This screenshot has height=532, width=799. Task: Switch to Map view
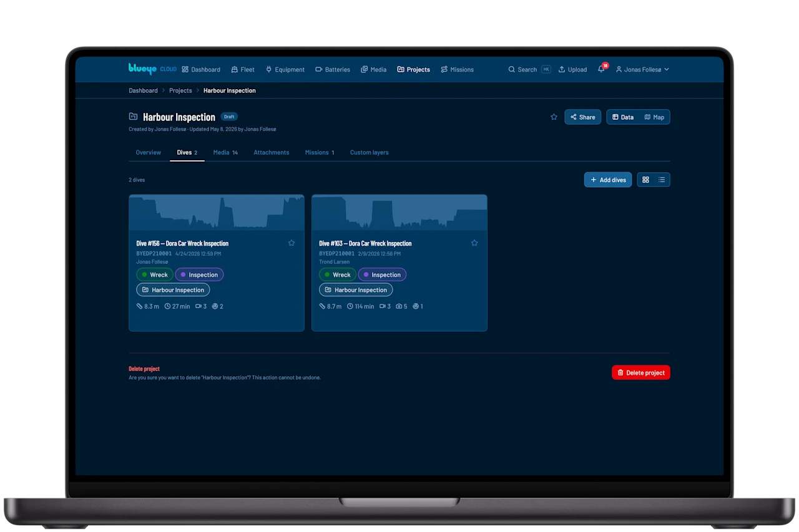(654, 117)
